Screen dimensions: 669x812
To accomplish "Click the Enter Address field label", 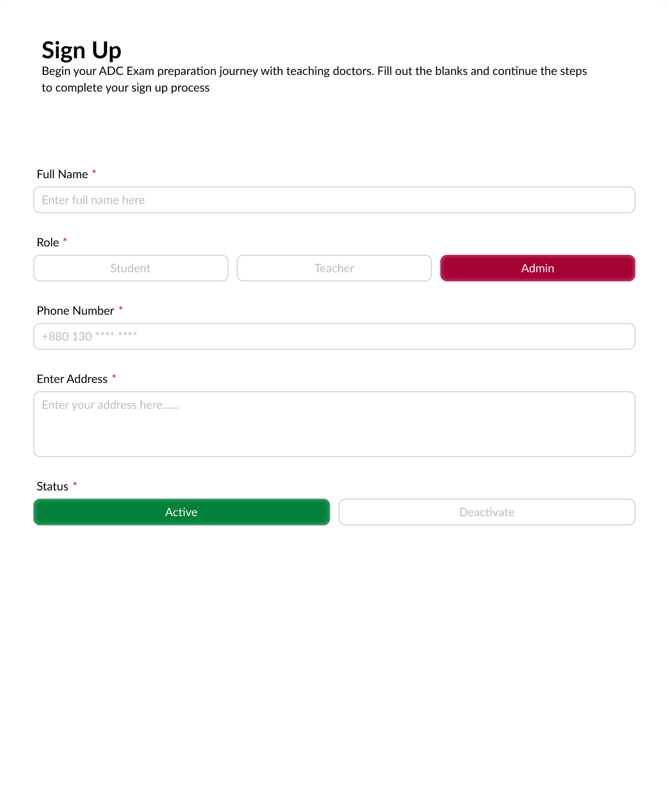I will 72,379.
